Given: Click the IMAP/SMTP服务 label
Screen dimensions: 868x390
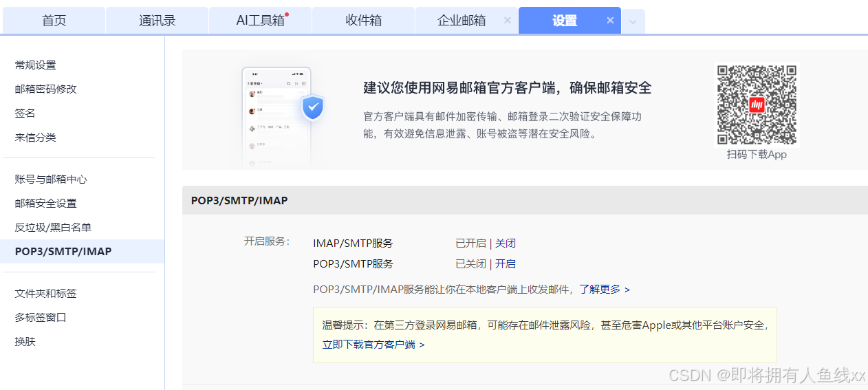Looking at the screenshot, I should point(353,243).
